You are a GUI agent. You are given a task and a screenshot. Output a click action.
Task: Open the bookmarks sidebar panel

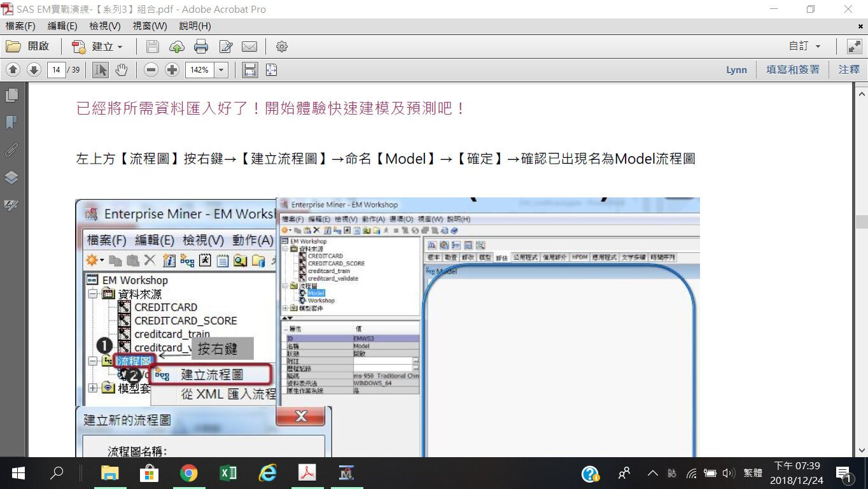11,123
